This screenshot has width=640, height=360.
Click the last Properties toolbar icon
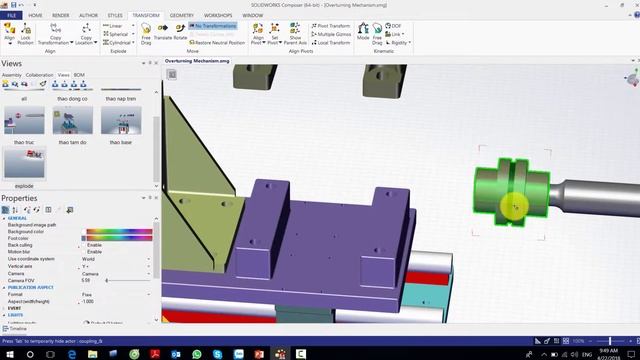70,210
